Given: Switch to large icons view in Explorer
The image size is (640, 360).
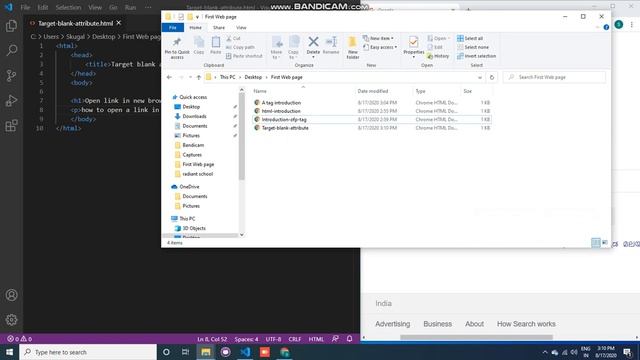Looking at the screenshot, I should pos(605,242).
